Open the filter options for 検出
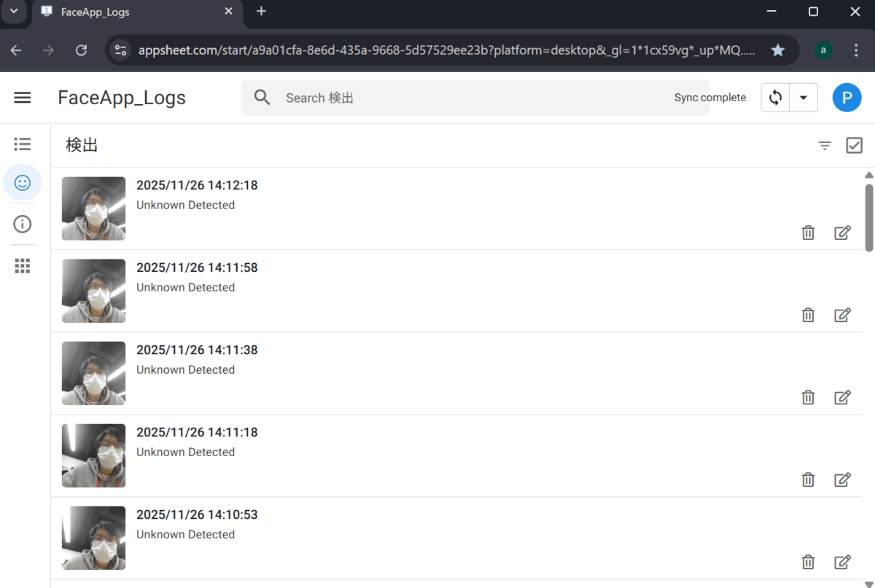The height and width of the screenshot is (588, 875). [825, 146]
